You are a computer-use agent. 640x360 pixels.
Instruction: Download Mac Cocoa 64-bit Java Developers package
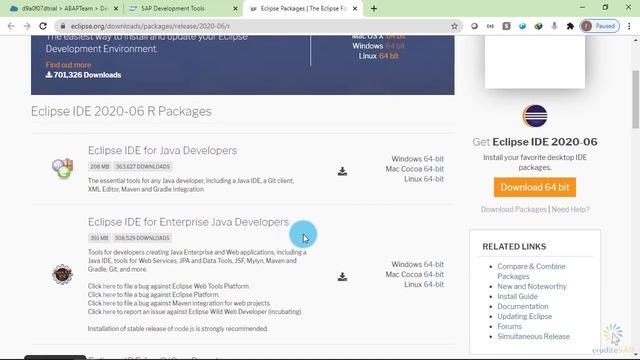(433, 169)
